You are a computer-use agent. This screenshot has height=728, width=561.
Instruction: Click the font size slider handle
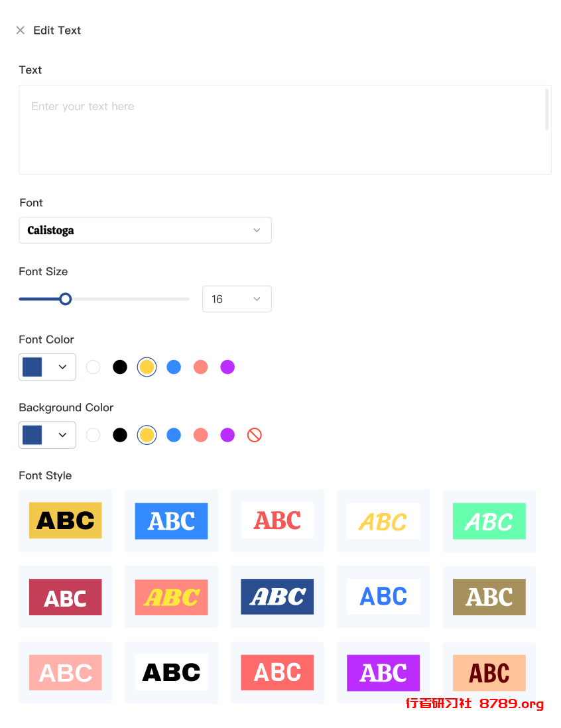pos(66,299)
